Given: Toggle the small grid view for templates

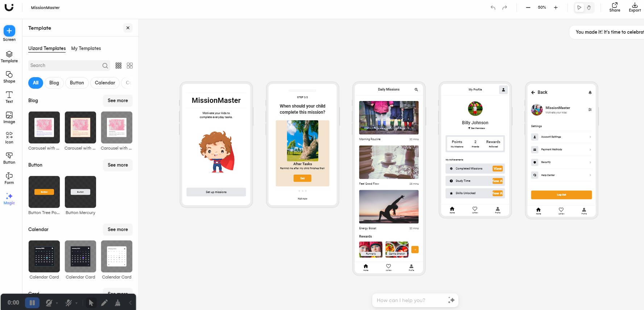Looking at the screenshot, I should 119,66.
